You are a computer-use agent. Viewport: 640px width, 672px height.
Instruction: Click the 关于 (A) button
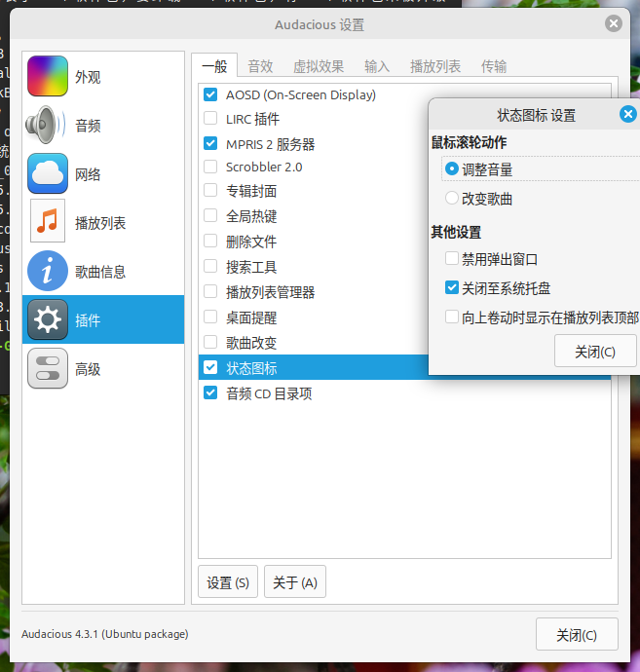pyautogui.click(x=295, y=581)
